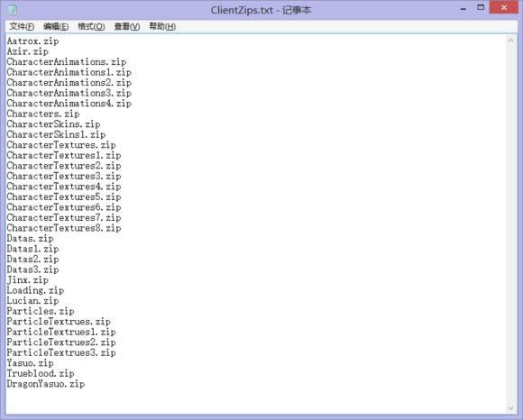Click the scrollbar up arrow
The width and height of the screenshot is (523, 420).
[510, 41]
